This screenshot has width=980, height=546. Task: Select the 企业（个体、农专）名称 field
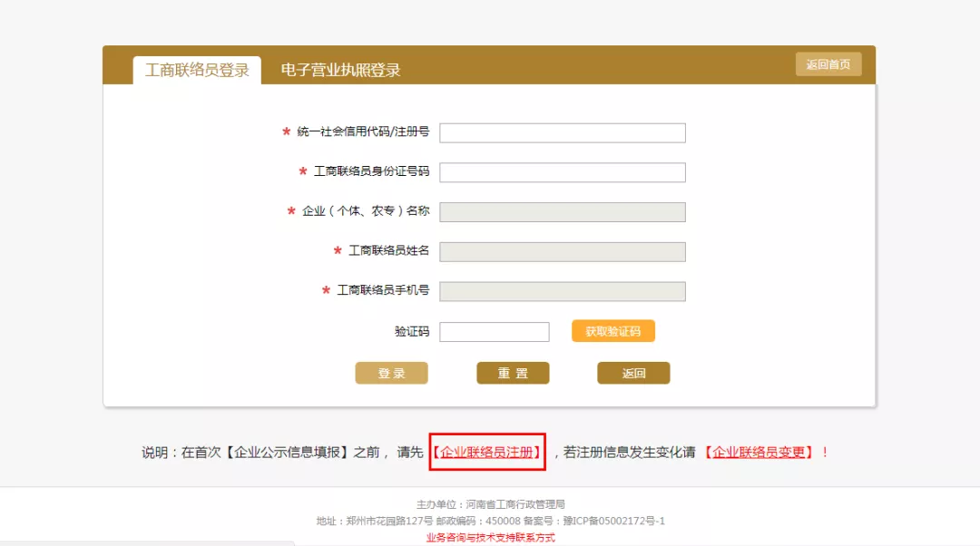tap(562, 212)
